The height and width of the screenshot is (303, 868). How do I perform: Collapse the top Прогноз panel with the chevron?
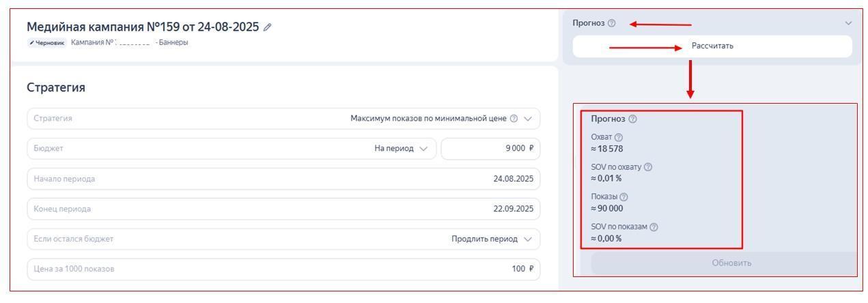(x=848, y=23)
